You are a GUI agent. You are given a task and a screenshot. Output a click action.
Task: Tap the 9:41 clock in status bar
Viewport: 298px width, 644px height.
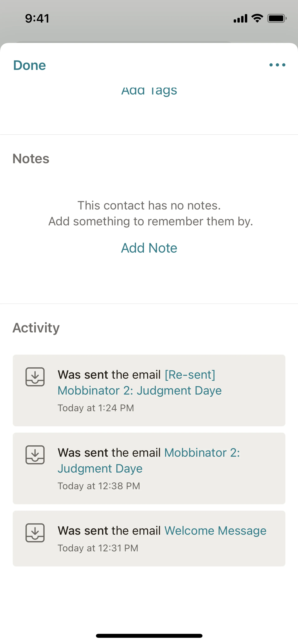point(37,18)
